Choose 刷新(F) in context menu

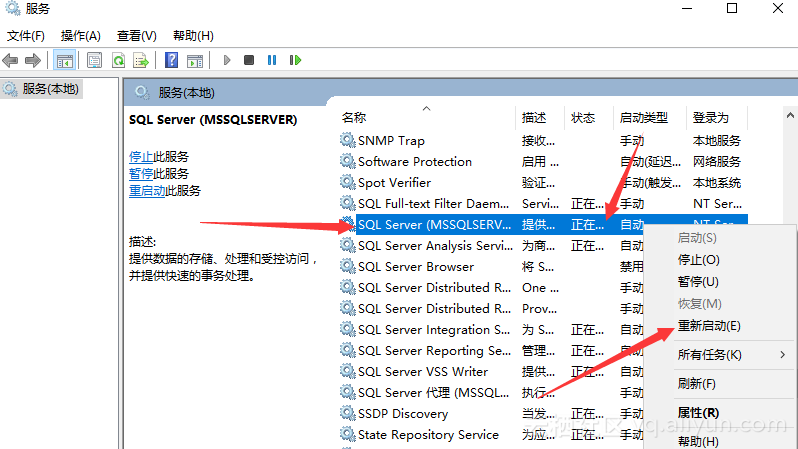click(696, 383)
